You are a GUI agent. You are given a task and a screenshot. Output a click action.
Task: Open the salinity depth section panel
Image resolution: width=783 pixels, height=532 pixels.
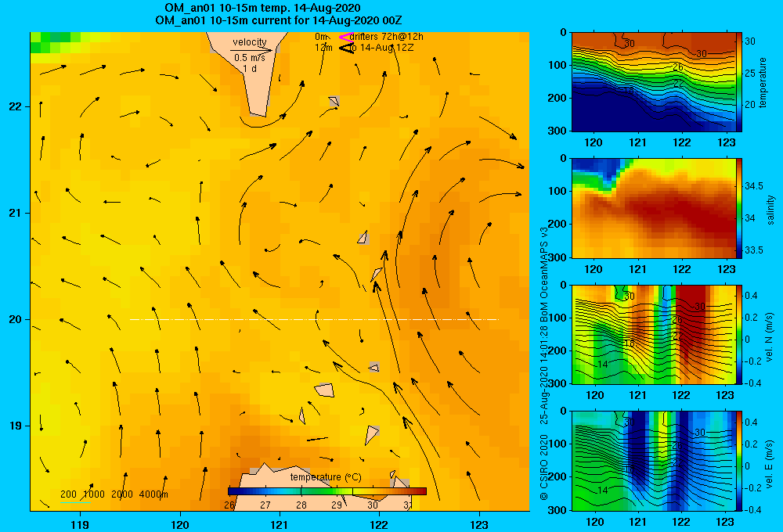pos(654,208)
